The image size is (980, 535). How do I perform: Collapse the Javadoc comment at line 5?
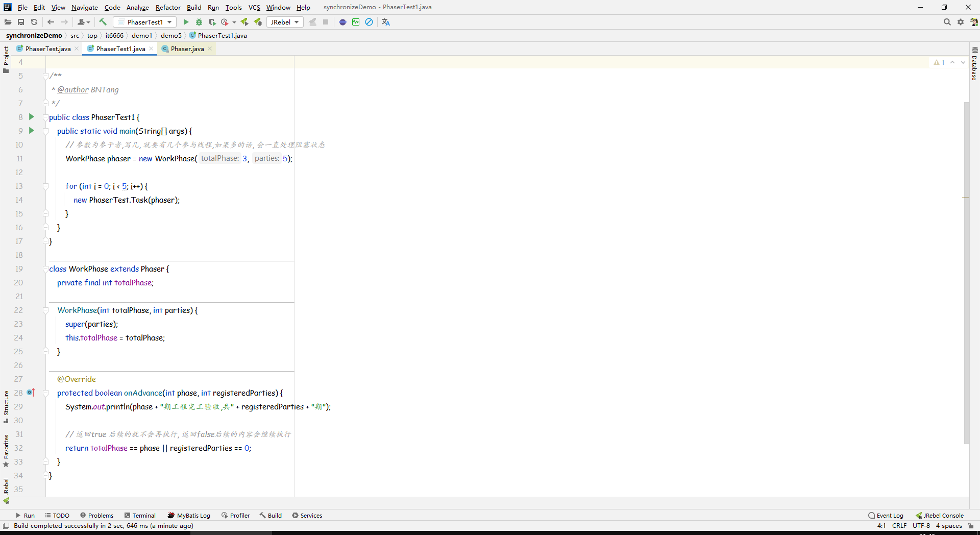45,76
